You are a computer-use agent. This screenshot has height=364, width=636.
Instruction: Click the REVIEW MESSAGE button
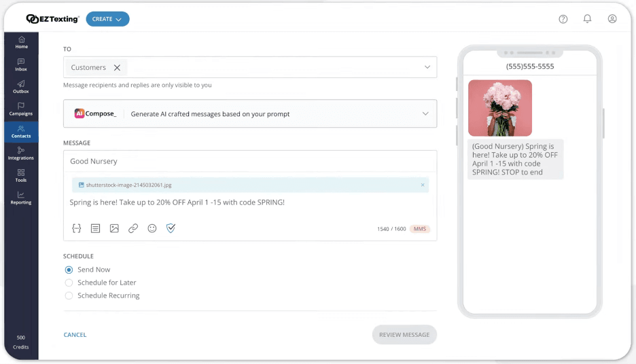pyautogui.click(x=404, y=335)
